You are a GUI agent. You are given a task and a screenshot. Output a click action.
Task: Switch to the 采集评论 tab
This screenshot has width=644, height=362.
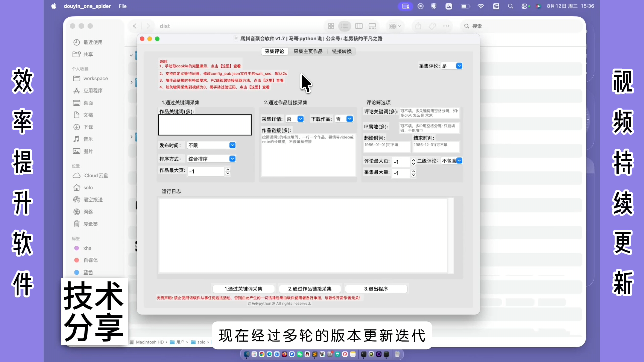[274, 51]
